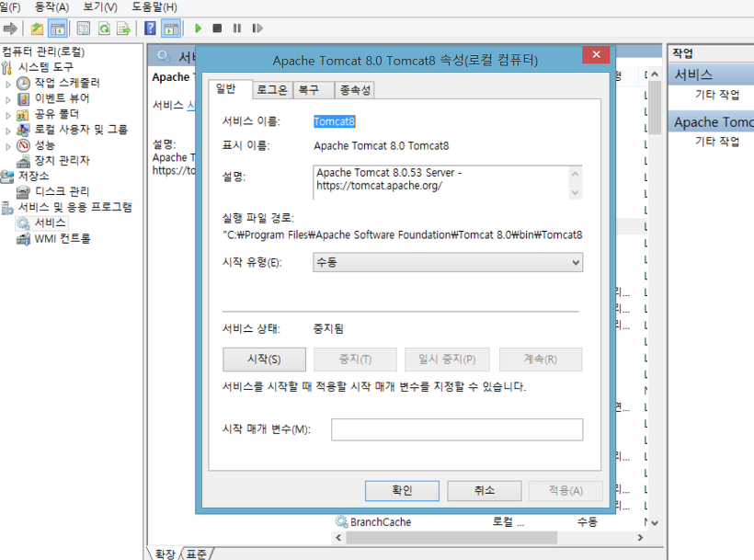Image resolution: width=754 pixels, height=560 pixels.
Task: Select the 서비스 tree node
Action: 50,223
